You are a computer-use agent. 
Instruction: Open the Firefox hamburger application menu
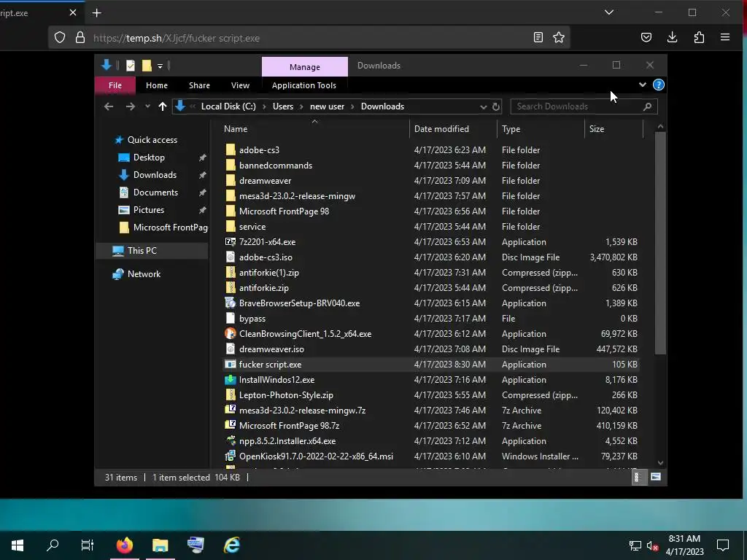pos(725,37)
